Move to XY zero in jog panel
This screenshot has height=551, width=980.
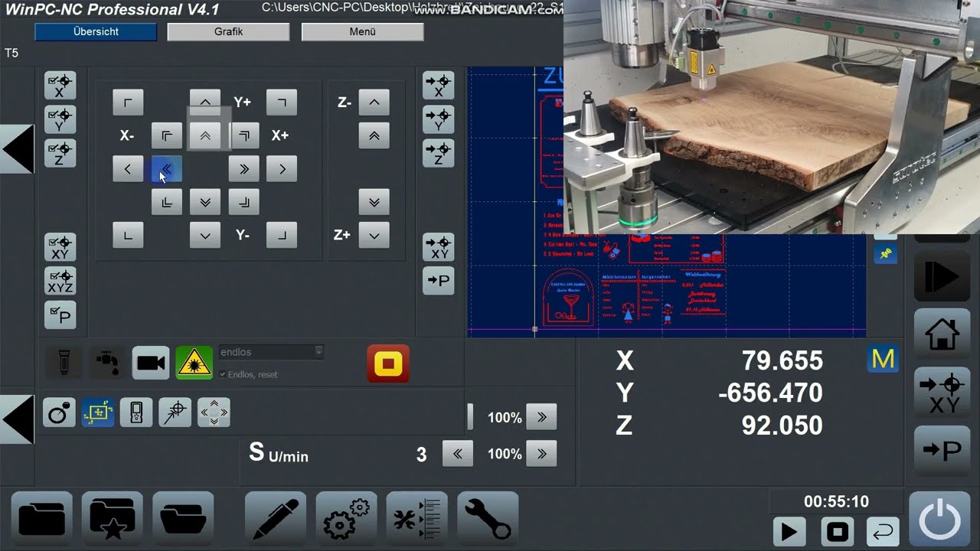(439, 247)
